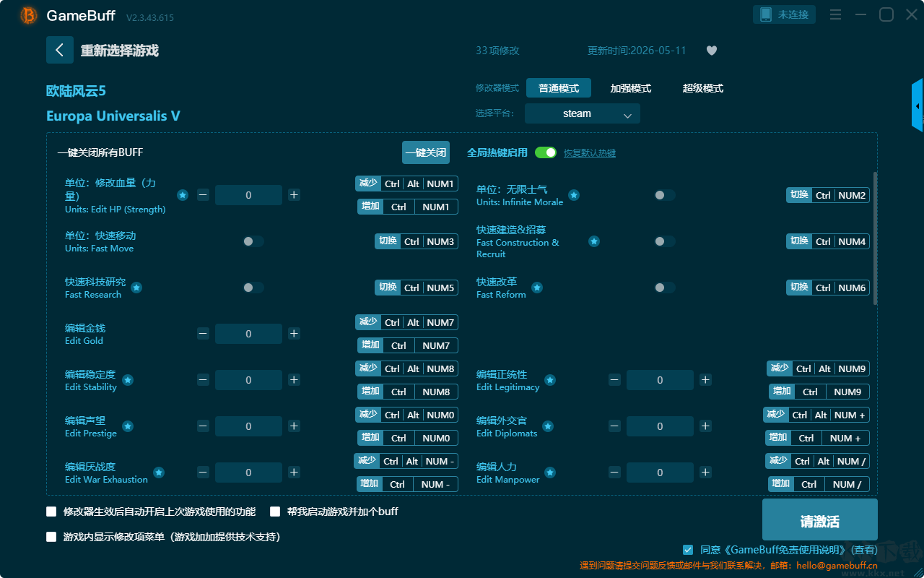Click the star beside Edit War Exhaustion
Image resolution: width=924 pixels, height=578 pixels.
click(159, 473)
